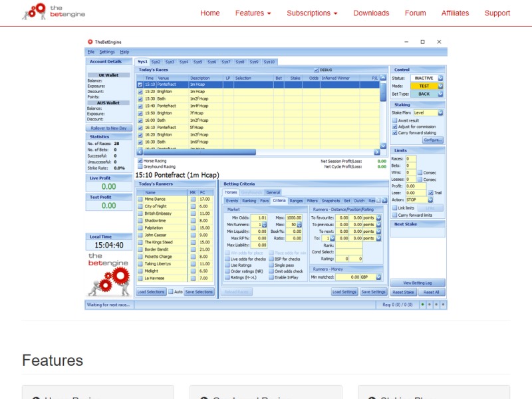Expand the Subscriptions menu in navbar

(312, 13)
